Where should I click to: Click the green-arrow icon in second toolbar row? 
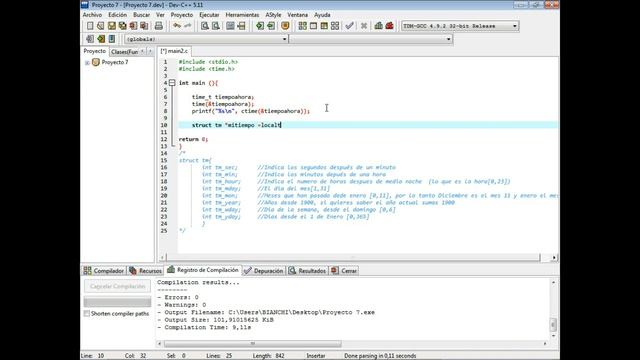coord(101,39)
